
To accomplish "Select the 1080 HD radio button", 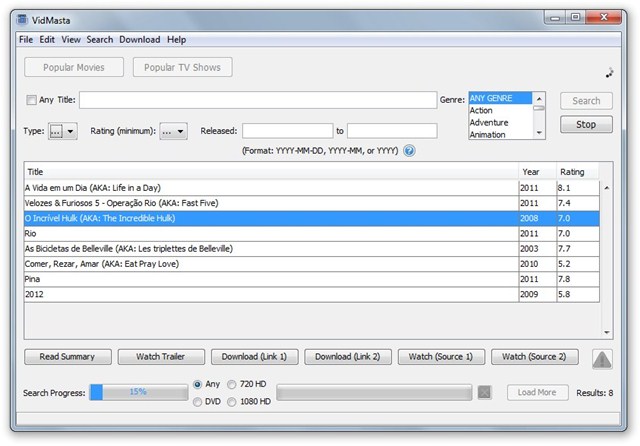I will click(x=232, y=402).
